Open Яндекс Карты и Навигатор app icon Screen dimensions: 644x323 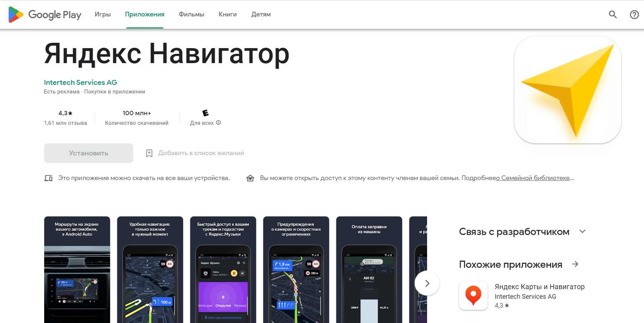coord(473,296)
